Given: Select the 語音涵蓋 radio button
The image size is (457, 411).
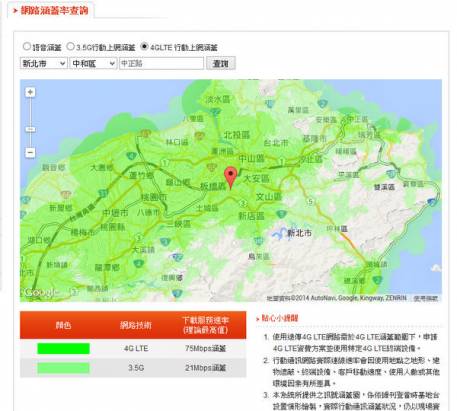Looking at the screenshot, I should click(x=27, y=46).
